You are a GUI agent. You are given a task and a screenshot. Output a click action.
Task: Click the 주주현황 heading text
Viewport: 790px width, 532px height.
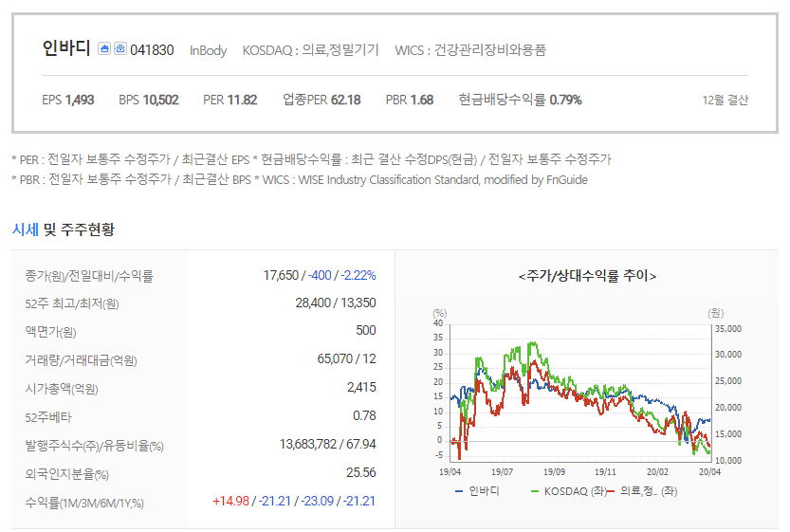(87, 229)
